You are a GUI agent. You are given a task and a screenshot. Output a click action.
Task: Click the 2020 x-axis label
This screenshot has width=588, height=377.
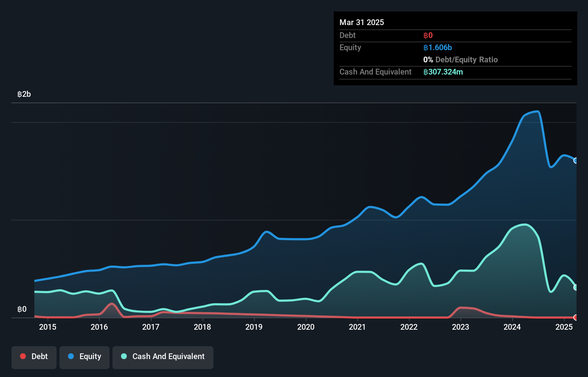[x=306, y=327]
